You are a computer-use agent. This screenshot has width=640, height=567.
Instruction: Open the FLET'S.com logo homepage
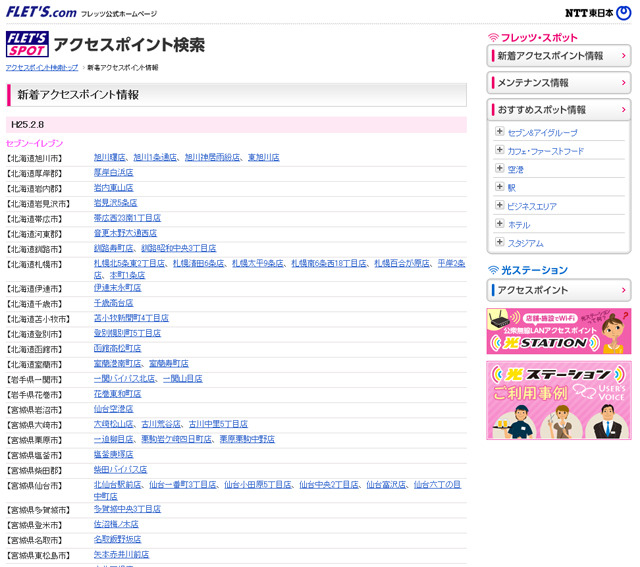(x=41, y=12)
